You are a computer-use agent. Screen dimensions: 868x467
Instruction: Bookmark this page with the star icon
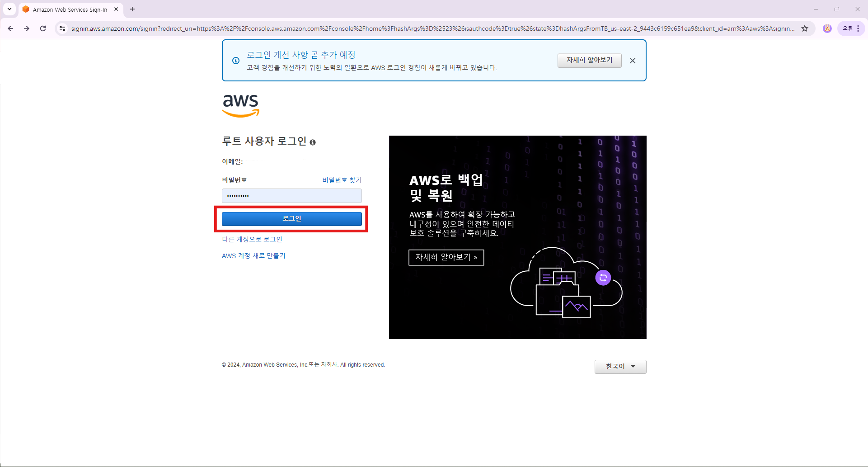coord(805,28)
